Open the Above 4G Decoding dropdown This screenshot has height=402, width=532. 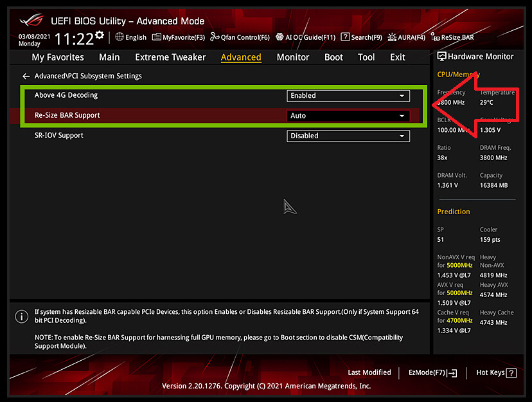click(x=348, y=96)
